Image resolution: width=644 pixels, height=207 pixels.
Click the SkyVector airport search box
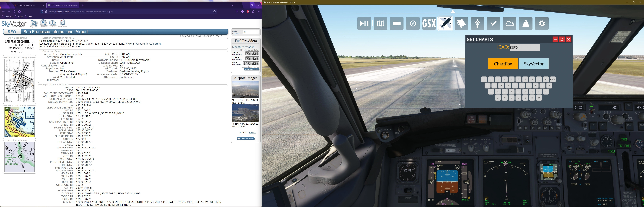[x=251, y=32]
